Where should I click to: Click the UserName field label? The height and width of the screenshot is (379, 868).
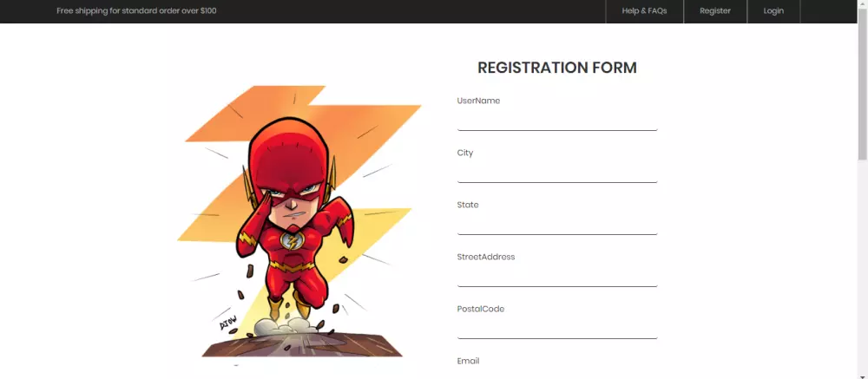(478, 101)
